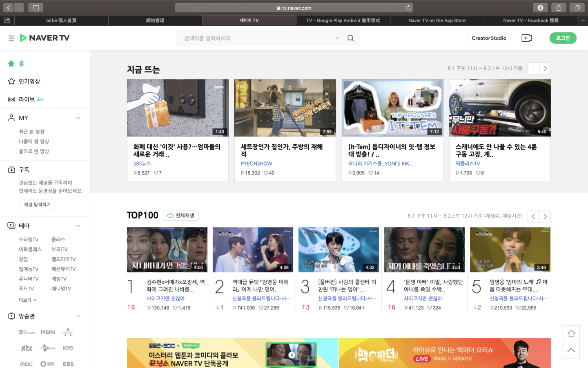Screen dimensions: 588x368
Task: Switch to Naver TV on the App Store tab
Action: [437, 20]
